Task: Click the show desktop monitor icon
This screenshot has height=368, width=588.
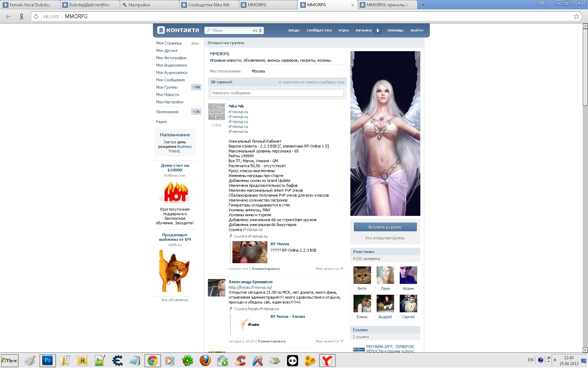Action: 584,361
